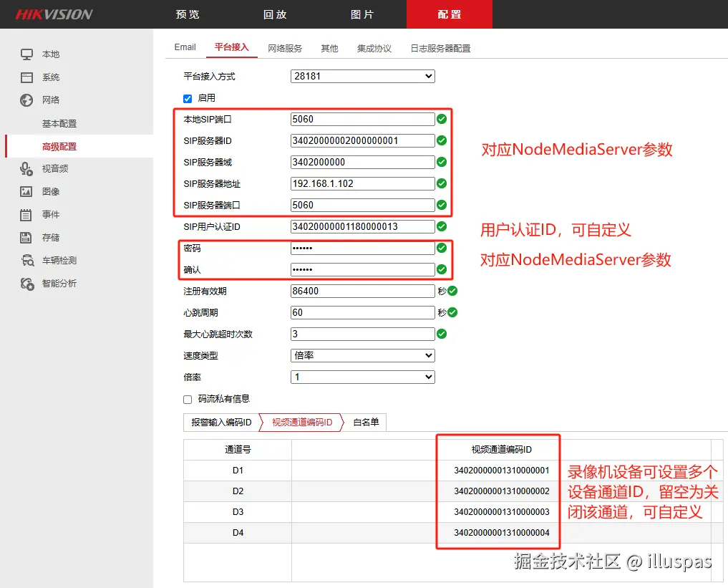
Task: Click the SIP服务器域 input field
Action: tap(363, 162)
